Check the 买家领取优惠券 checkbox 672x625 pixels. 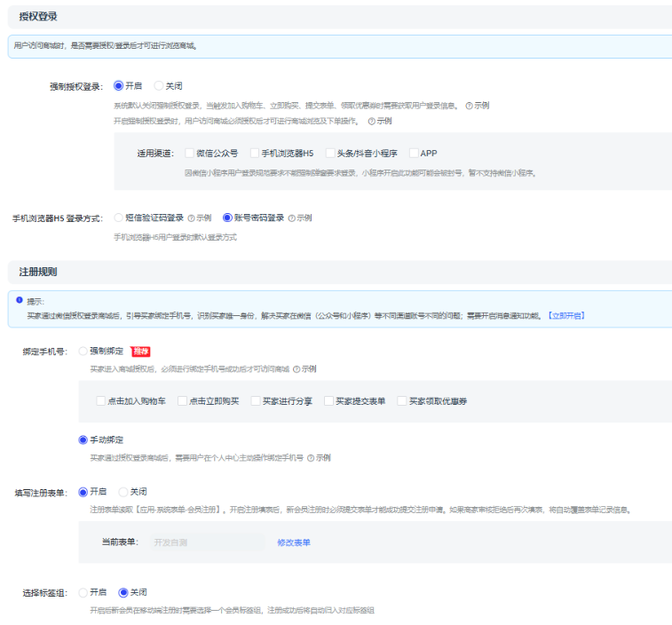(401, 401)
